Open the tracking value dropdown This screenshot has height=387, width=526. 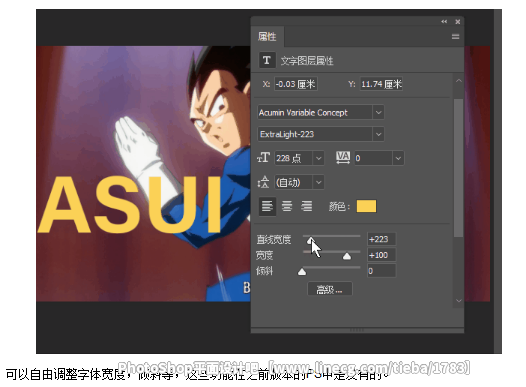(x=398, y=158)
